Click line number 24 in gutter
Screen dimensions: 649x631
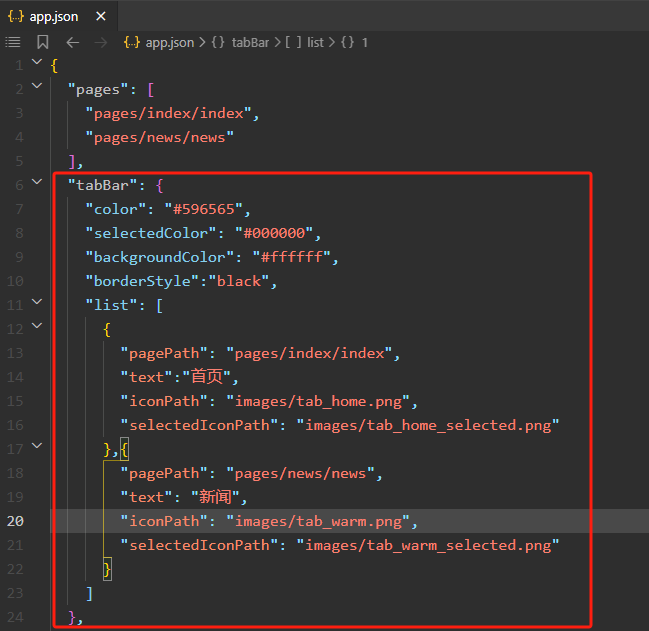(15, 617)
